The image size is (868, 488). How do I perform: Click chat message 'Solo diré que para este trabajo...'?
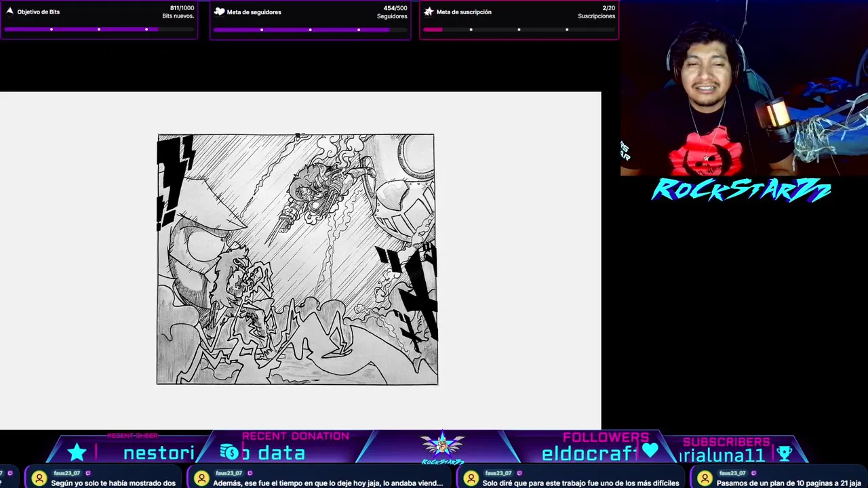click(x=580, y=483)
